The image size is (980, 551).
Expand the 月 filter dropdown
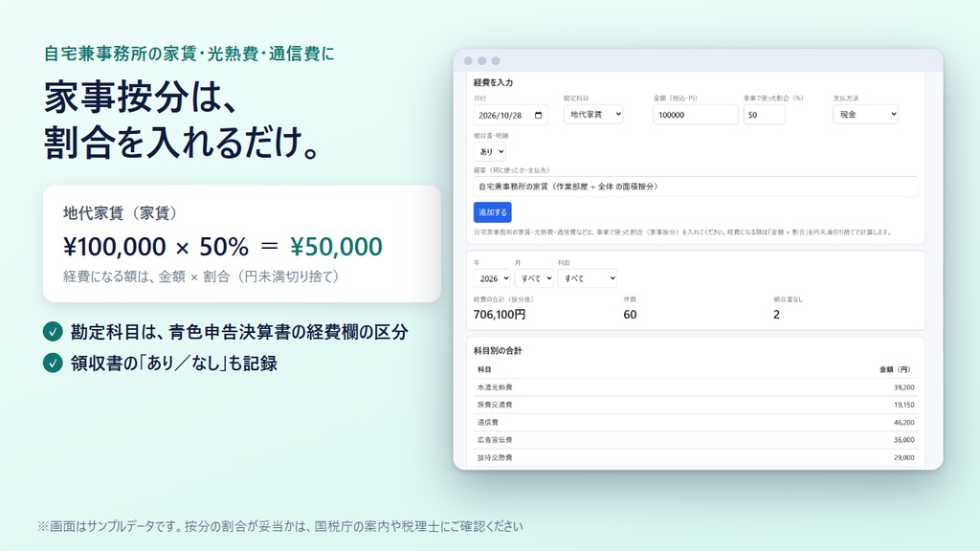pyautogui.click(x=534, y=278)
